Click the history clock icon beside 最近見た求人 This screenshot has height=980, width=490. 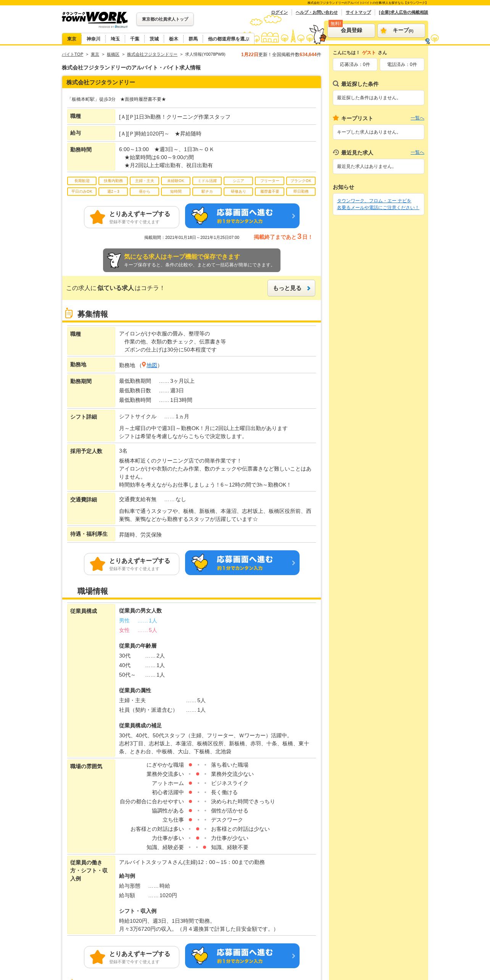pyautogui.click(x=336, y=152)
